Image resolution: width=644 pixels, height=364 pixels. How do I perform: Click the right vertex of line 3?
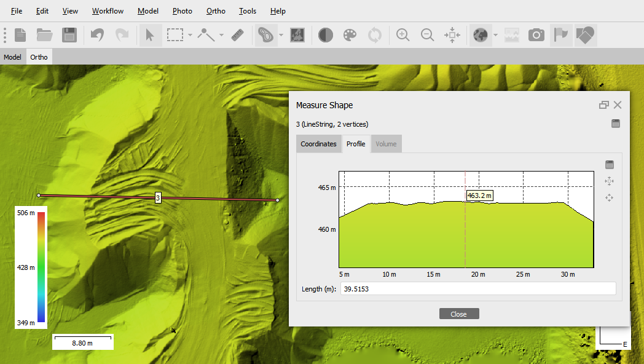[278, 200]
